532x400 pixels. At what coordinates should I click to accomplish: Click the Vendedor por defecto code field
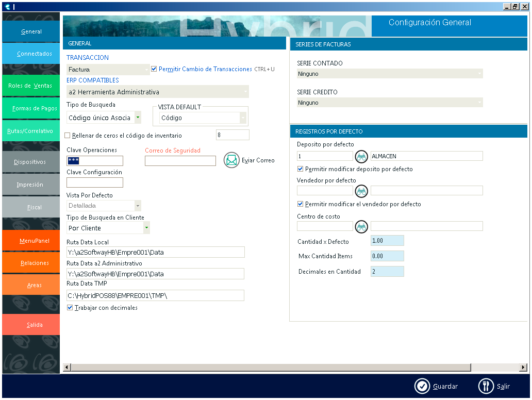click(x=325, y=190)
